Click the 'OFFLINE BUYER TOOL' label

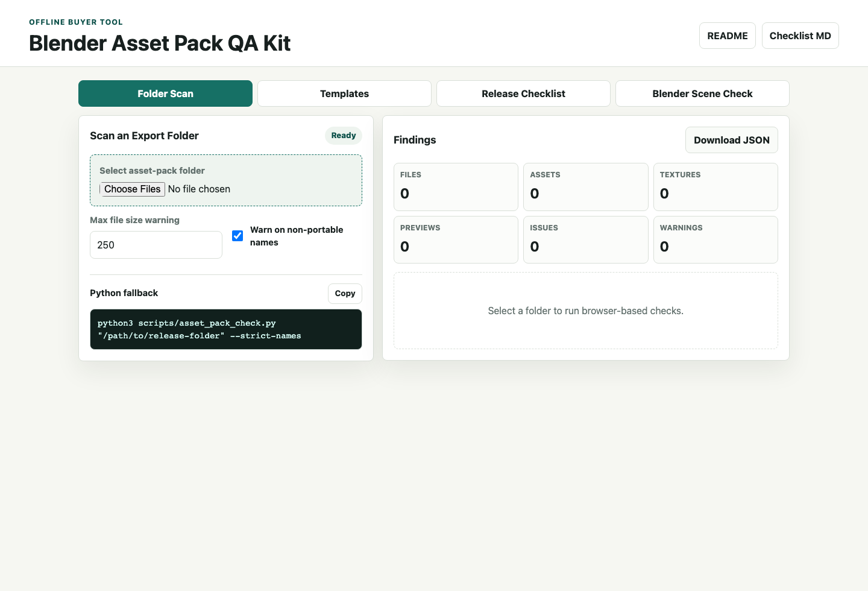tap(76, 22)
